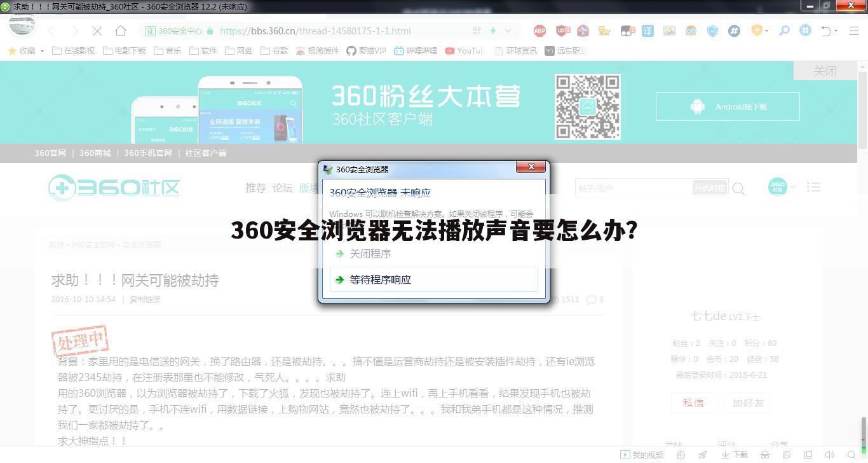This screenshot has width=868, height=463.
Task: Click the 360社区 logo
Action: (114, 187)
